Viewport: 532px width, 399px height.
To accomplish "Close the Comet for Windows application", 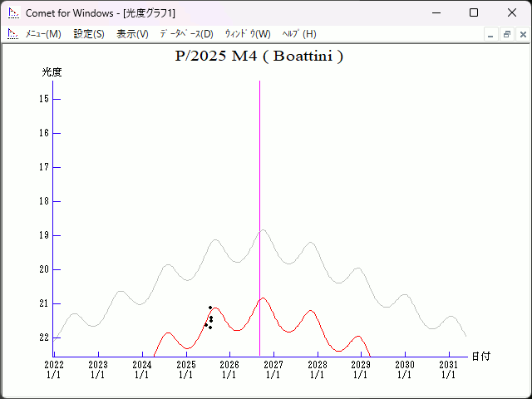I will [512, 12].
